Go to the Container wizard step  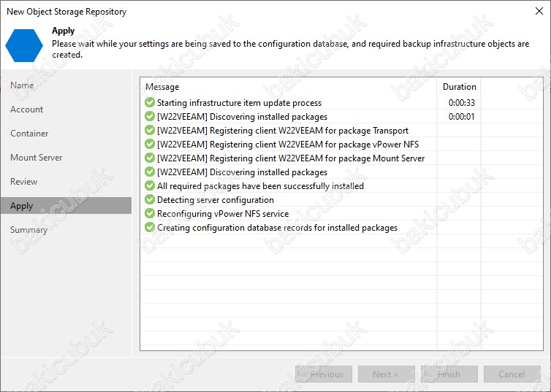29,134
